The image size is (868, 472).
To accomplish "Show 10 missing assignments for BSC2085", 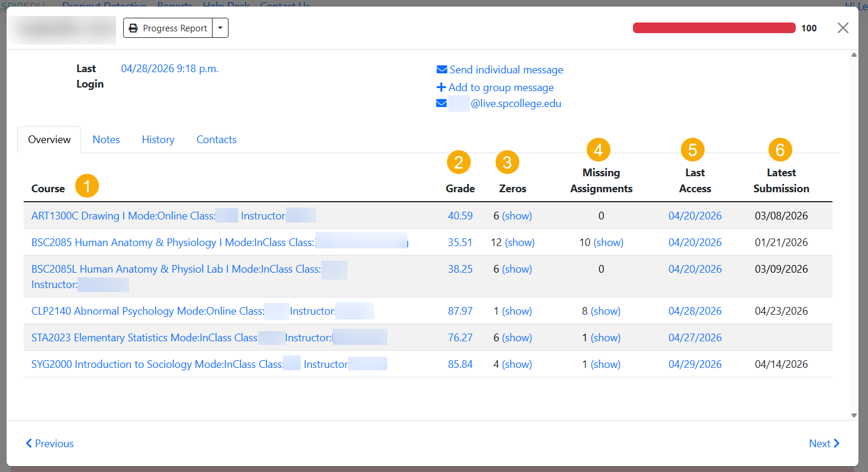I will 609,243.
